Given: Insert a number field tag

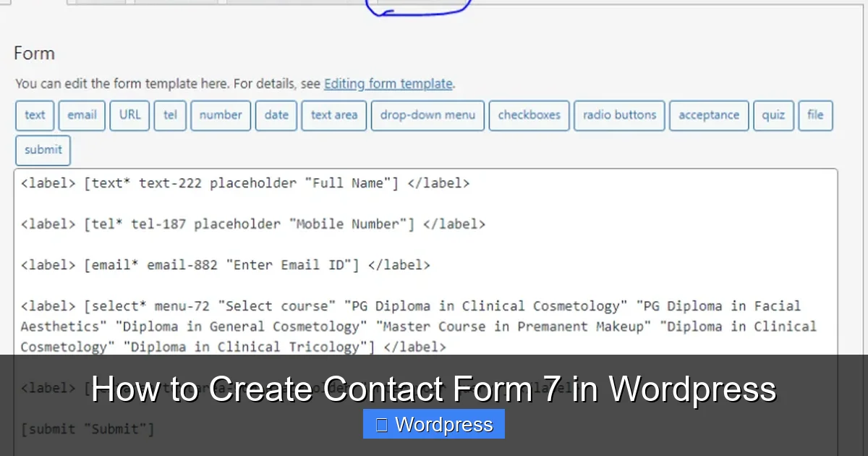Looking at the screenshot, I should (x=221, y=115).
